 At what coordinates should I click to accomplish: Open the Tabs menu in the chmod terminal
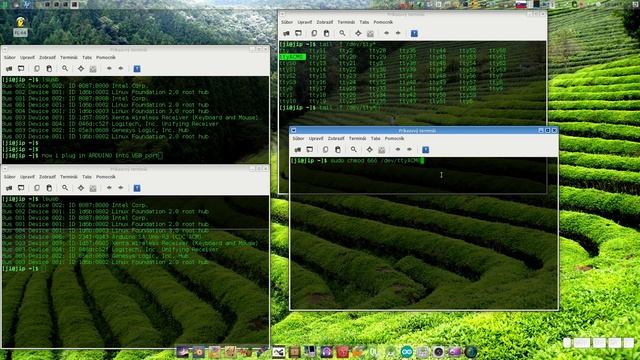coord(376,139)
